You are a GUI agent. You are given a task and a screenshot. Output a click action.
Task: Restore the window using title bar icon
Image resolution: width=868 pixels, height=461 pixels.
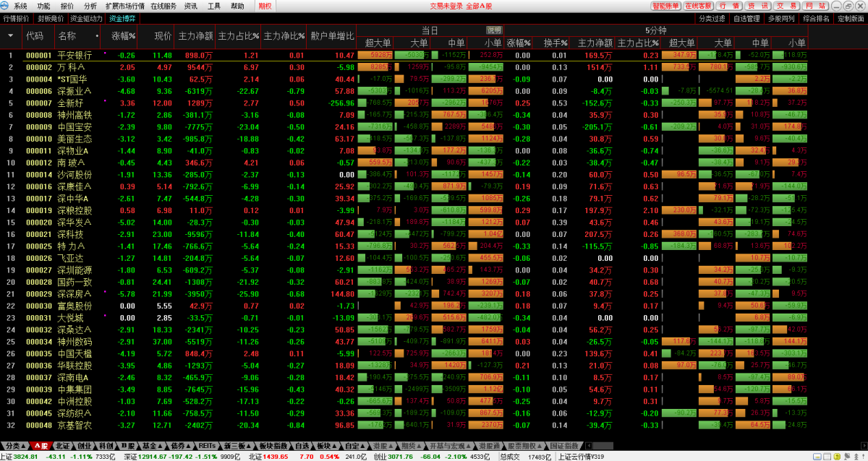click(x=848, y=6)
